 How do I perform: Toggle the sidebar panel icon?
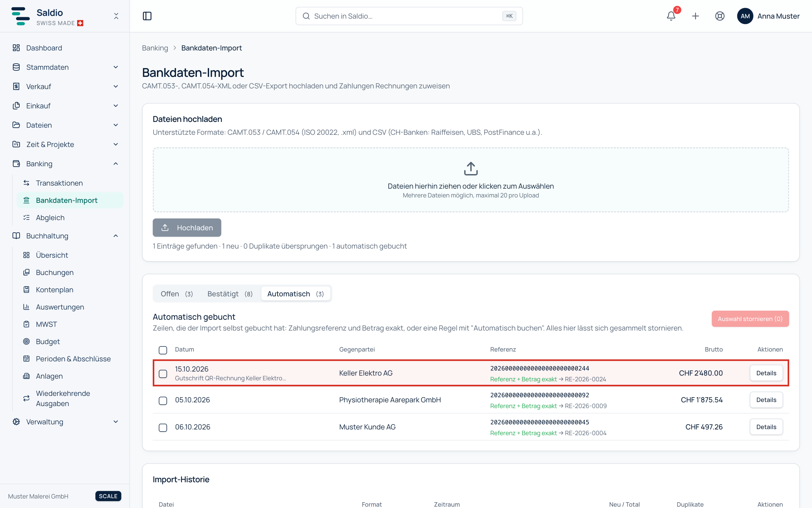147,16
